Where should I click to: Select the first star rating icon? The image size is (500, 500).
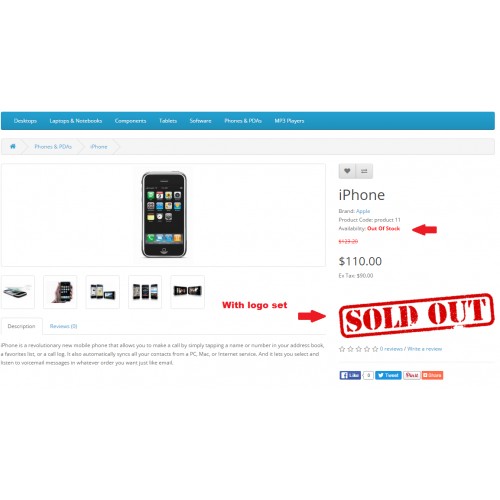click(x=342, y=349)
